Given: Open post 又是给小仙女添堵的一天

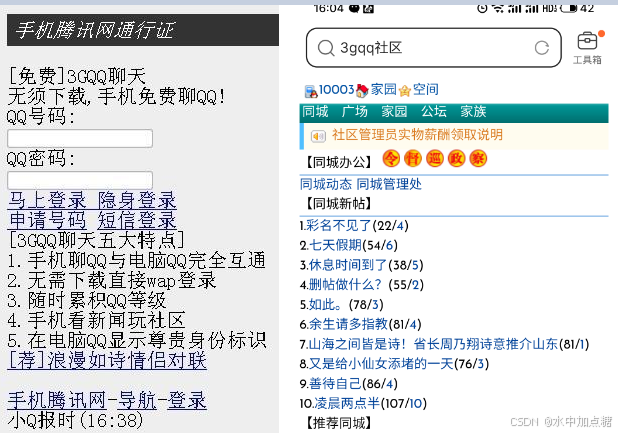Looking at the screenshot, I should pyautogui.click(x=381, y=364).
